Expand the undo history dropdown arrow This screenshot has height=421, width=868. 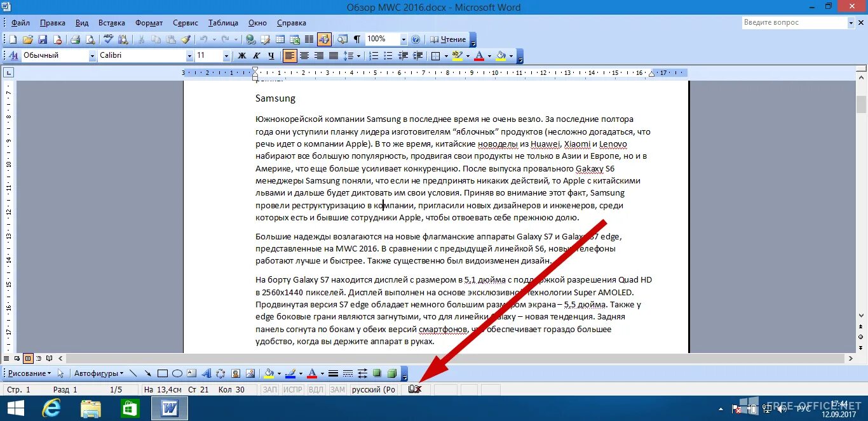pyautogui.click(x=214, y=39)
